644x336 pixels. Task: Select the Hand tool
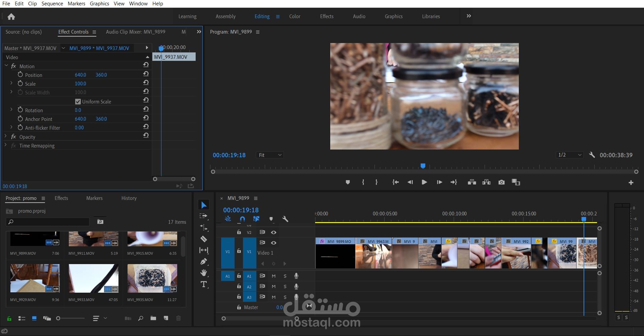204,272
